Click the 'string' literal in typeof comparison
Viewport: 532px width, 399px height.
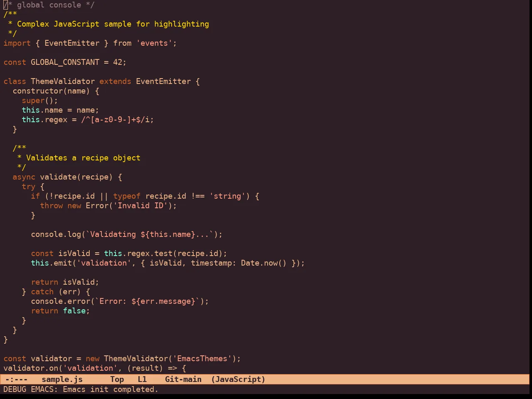point(227,196)
